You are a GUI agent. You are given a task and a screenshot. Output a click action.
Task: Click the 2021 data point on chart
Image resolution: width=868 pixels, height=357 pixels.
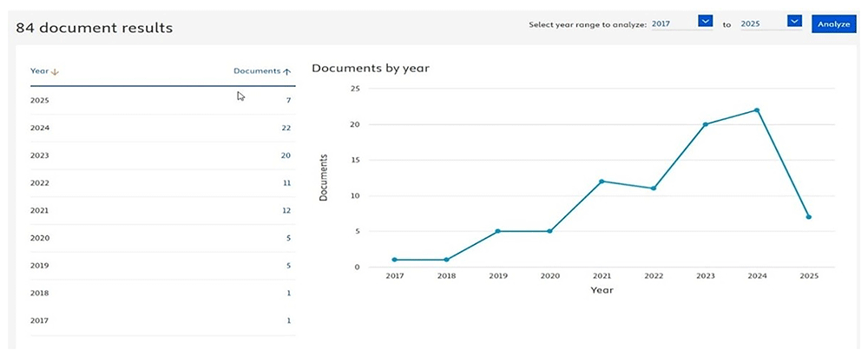[602, 182]
